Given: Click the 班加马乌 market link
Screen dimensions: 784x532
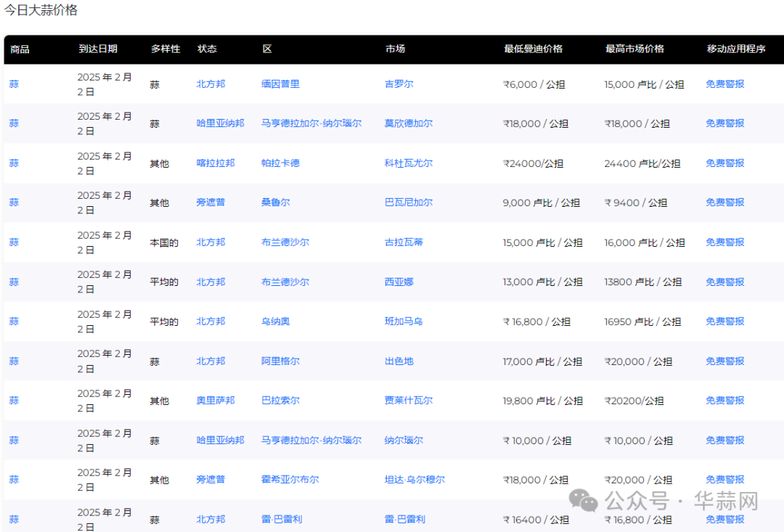Looking at the screenshot, I should 404,322.
